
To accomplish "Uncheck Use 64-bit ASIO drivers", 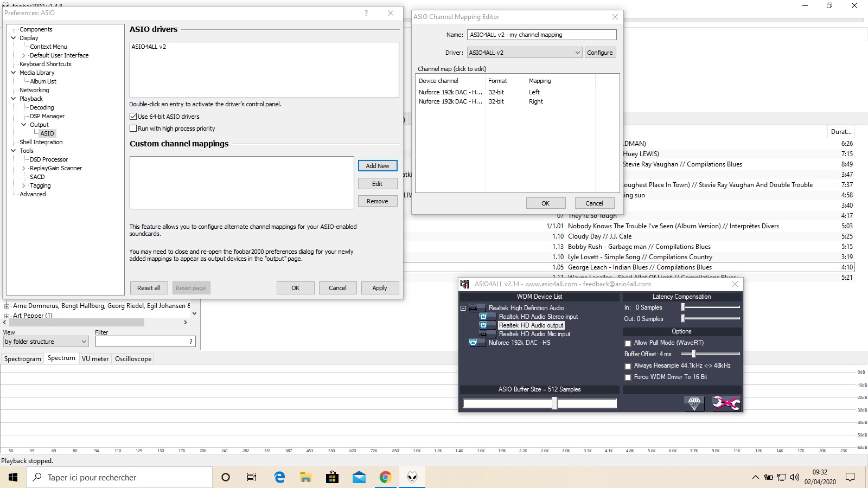I will coord(133,117).
